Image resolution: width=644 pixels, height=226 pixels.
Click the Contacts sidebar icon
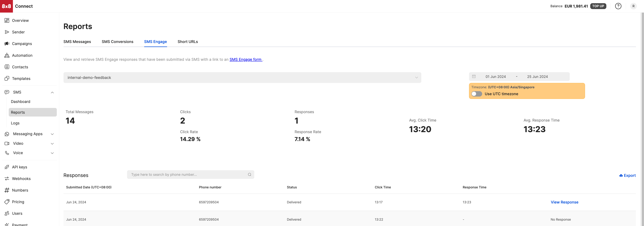(7, 67)
